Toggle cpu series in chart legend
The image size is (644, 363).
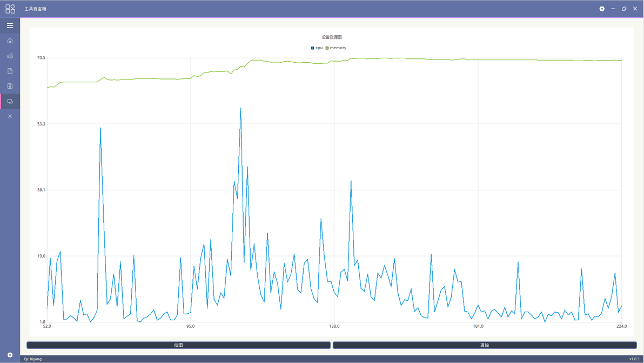[317, 48]
